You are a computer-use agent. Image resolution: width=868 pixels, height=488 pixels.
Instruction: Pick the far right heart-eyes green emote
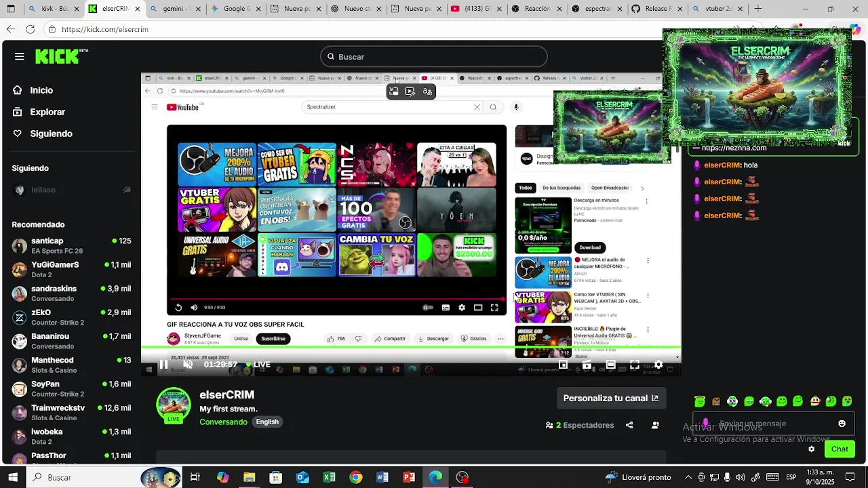[x=847, y=401]
